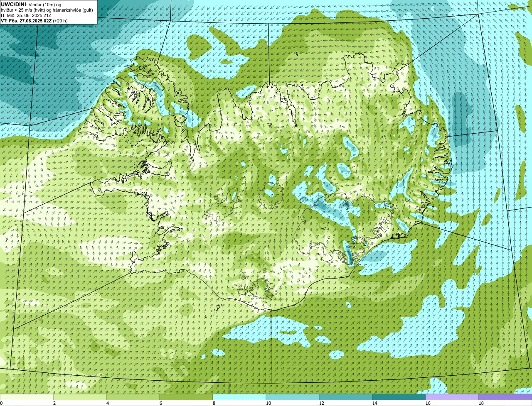Image resolution: width=532 pixels, height=406 pixels.
Task: Click the legend scale label "4"
Action: pyautogui.click(x=108, y=403)
